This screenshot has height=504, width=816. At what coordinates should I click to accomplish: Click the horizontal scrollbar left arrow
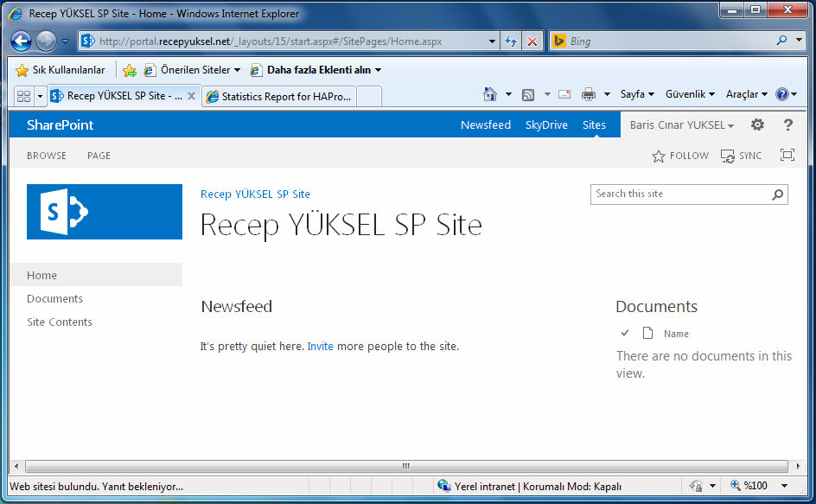(16, 466)
